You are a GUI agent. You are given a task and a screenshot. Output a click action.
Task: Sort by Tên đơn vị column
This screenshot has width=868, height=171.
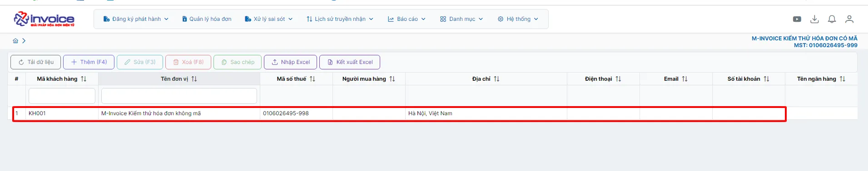194,79
